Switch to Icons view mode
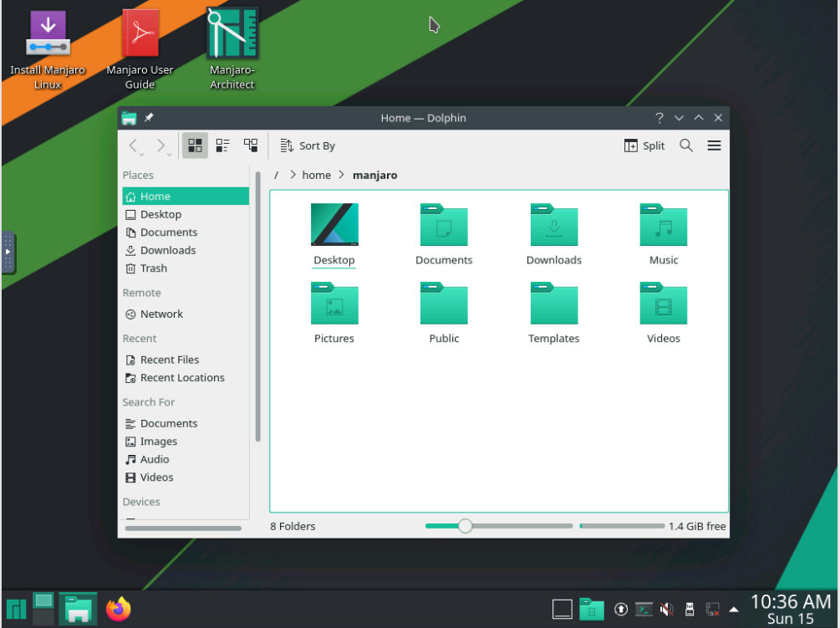This screenshot has width=840, height=628. tap(195, 146)
